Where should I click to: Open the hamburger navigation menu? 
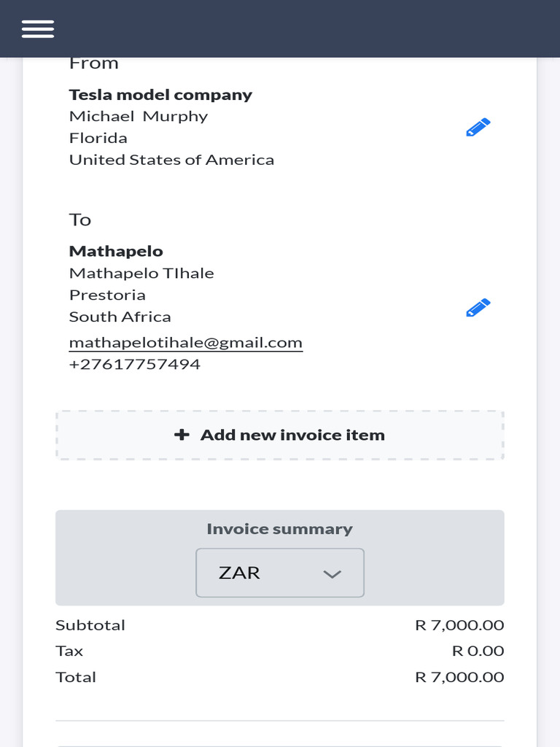[x=38, y=28]
